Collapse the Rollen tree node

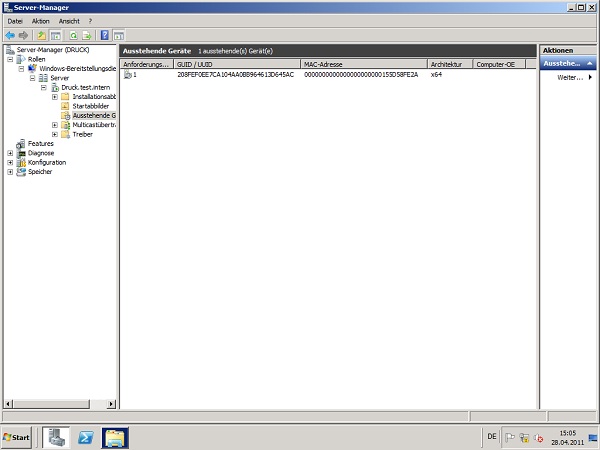pyautogui.click(x=10, y=59)
